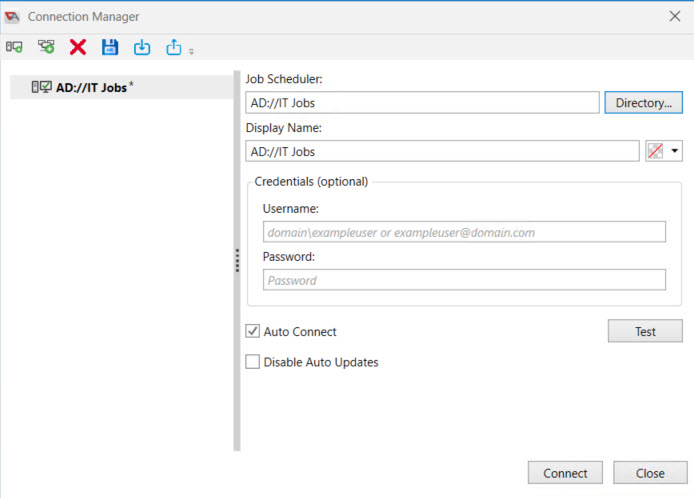Uncheck the Auto Connect checkbox

tap(253, 331)
